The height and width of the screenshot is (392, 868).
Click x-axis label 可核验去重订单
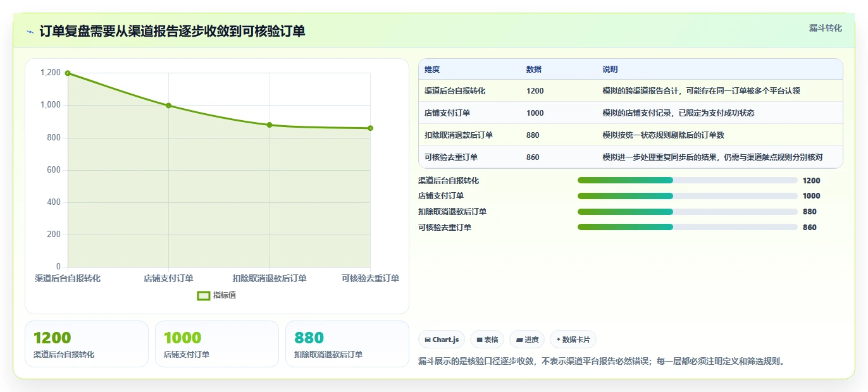[x=370, y=278]
